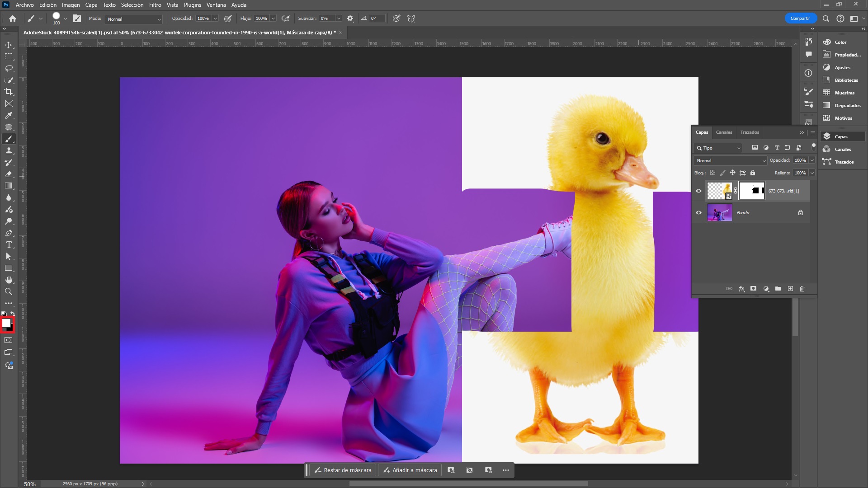Select the Rectangle shape tool
The image size is (868, 488).
9,268
